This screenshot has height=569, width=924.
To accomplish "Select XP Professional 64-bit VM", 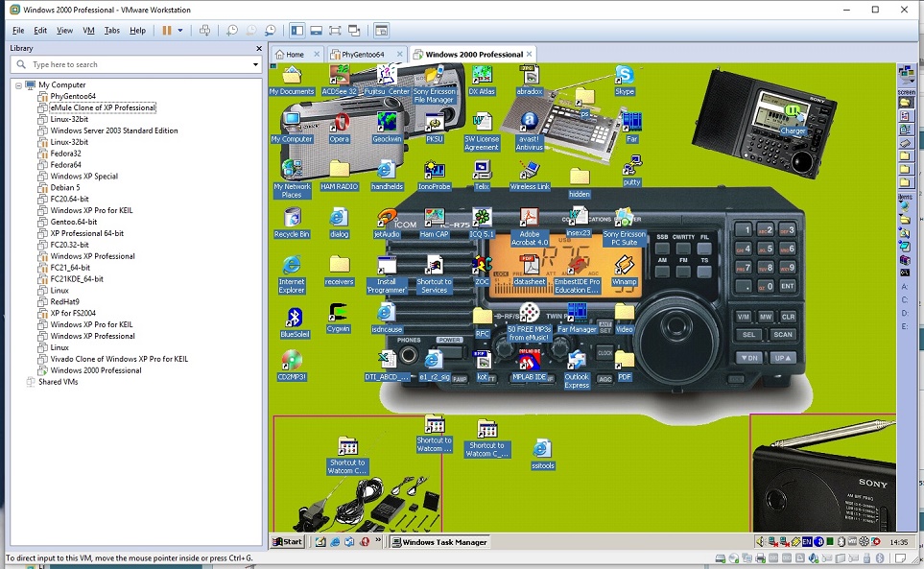I will pyautogui.click(x=86, y=233).
